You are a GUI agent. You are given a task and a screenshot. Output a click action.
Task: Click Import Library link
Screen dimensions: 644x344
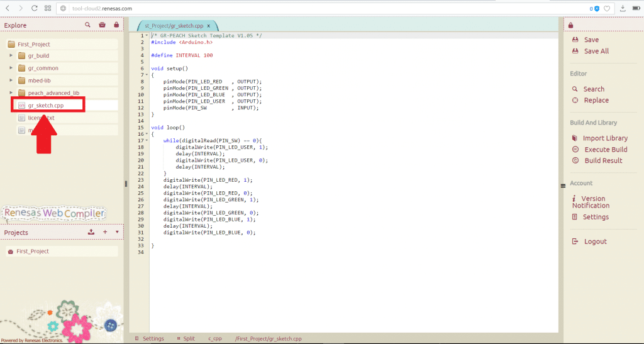pyautogui.click(x=604, y=138)
